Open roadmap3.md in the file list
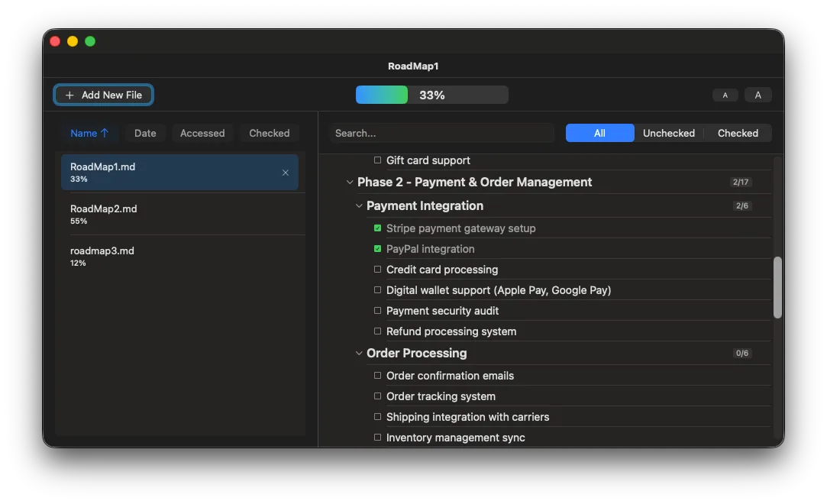827x504 pixels. (x=180, y=257)
